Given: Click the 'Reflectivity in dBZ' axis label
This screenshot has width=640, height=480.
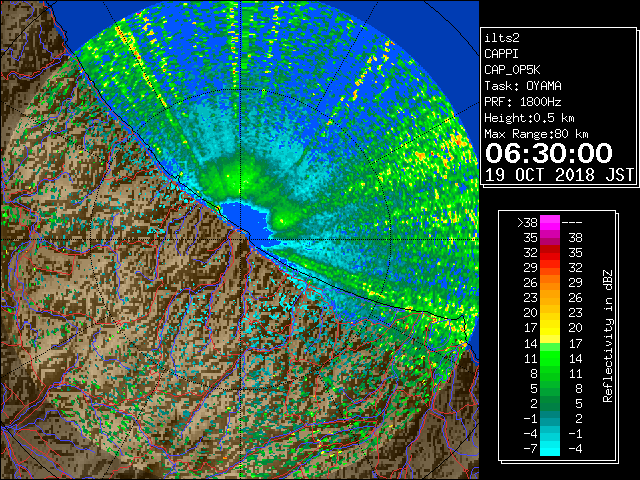Looking at the screenshot, I should pyautogui.click(x=608, y=336).
